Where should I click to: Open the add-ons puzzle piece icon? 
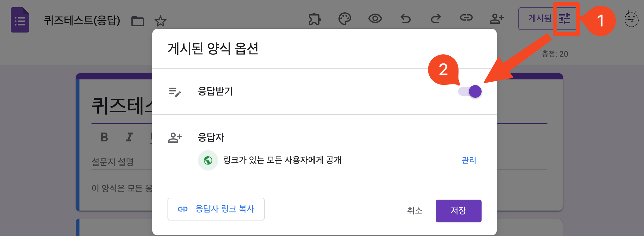coord(314,19)
